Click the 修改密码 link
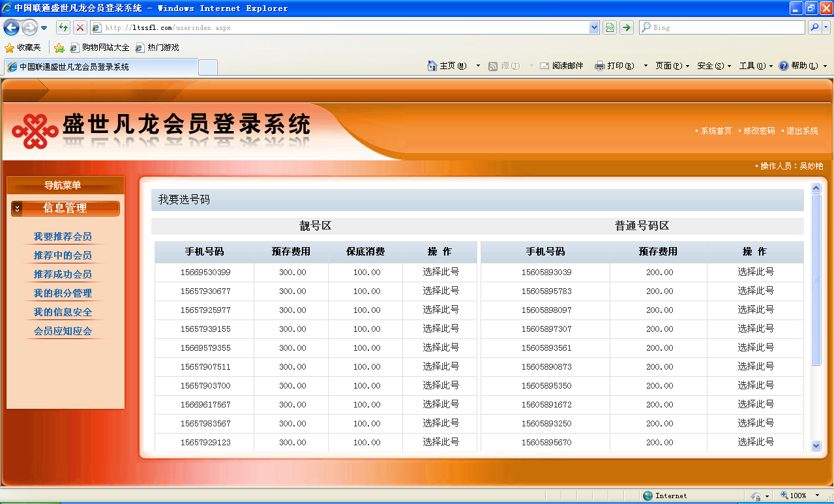834x504 pixels. pos(759,131)
